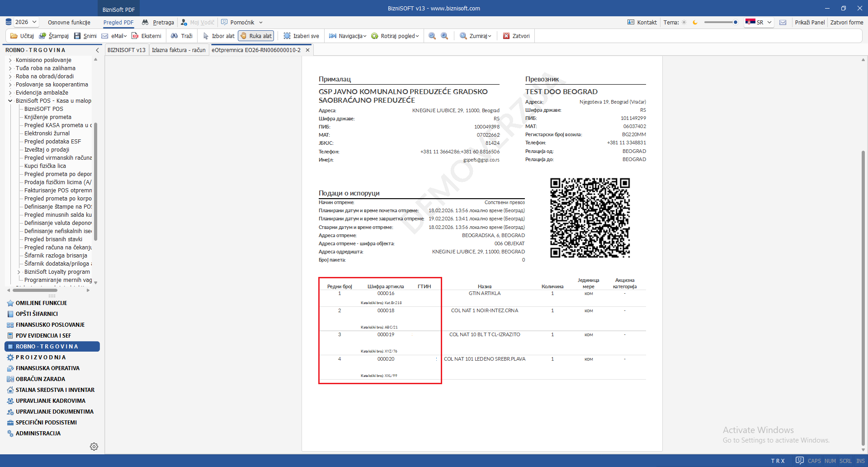
Task: Open the Osnovne funkcije menu
Action: (x=69, y=22)
